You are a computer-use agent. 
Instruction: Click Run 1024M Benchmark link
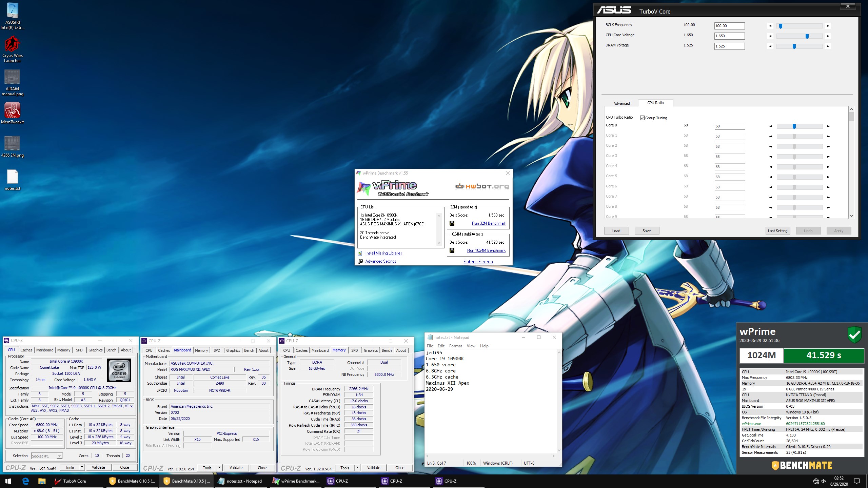486,250
